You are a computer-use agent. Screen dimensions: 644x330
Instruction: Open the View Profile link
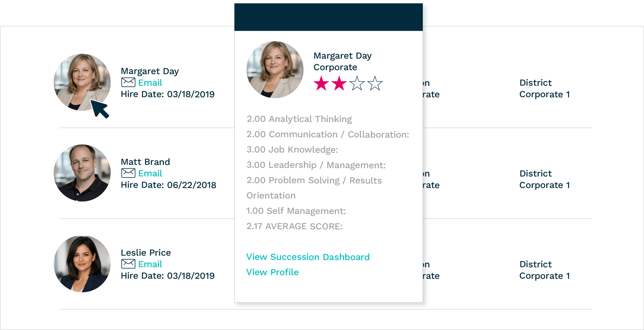[272, 272]
